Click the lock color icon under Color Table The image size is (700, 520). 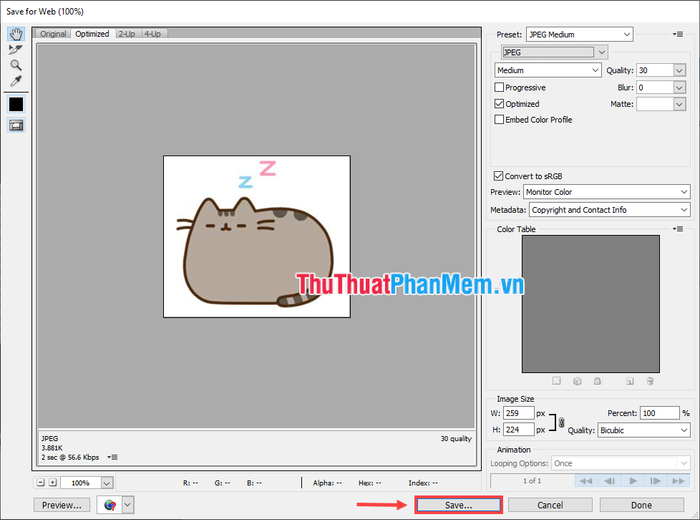(597, 381)
